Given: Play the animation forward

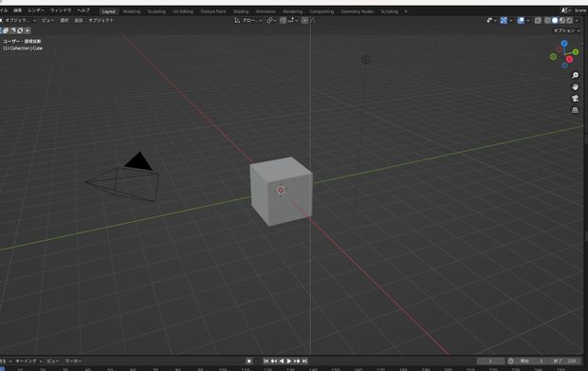Looking at the screenshot, I should (289, 361).
